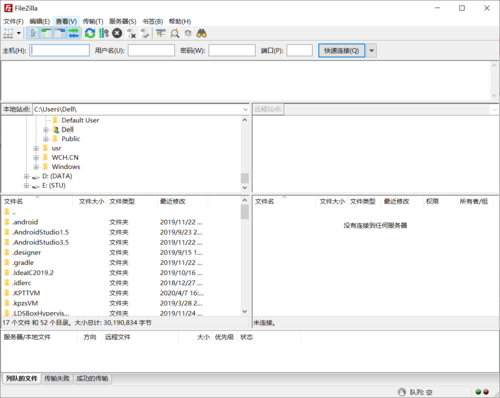The image size is (500, 398).
Task: Click the disconnect from server icon
Action: pyautogui.click(x=131, y=33)
